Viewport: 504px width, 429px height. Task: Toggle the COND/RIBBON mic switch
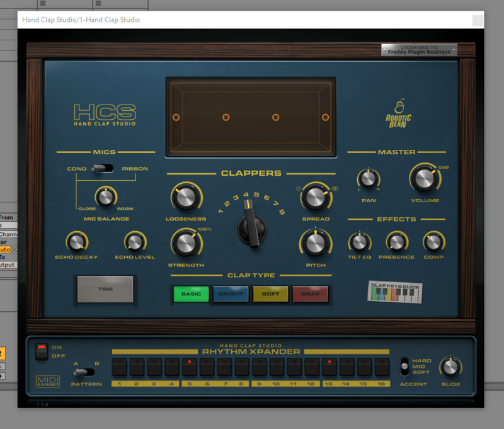coord(102,168)
